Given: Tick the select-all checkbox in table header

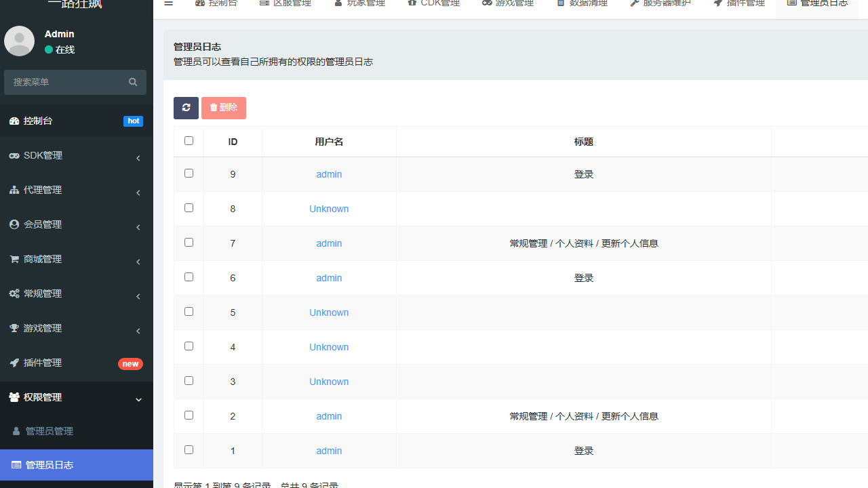Looking at the screenshot, I should point(189,141).
